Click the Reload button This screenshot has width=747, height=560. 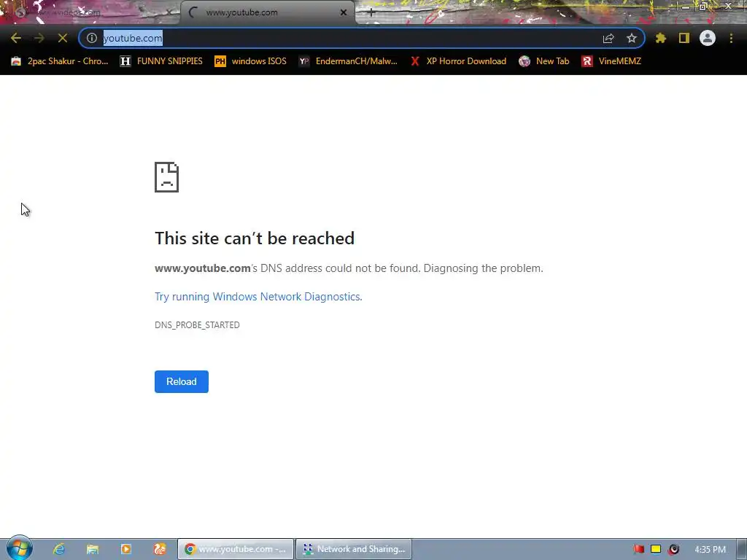click(182, 381)
